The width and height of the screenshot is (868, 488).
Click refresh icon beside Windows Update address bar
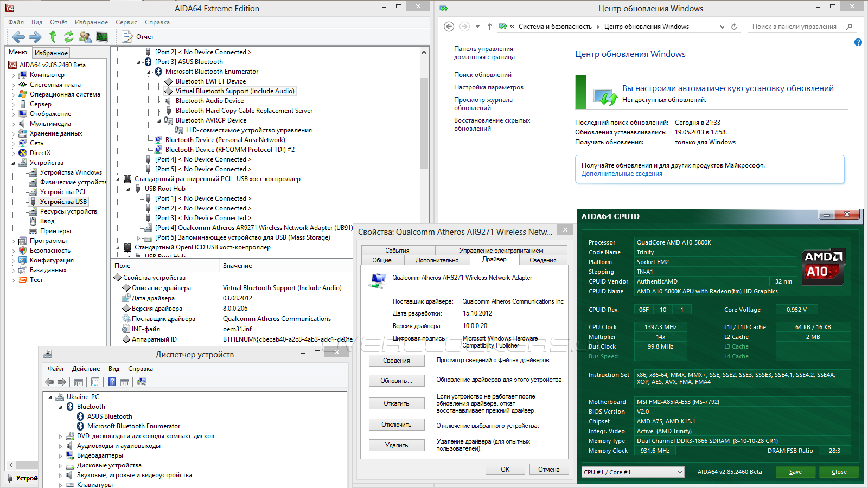[734, 27]
